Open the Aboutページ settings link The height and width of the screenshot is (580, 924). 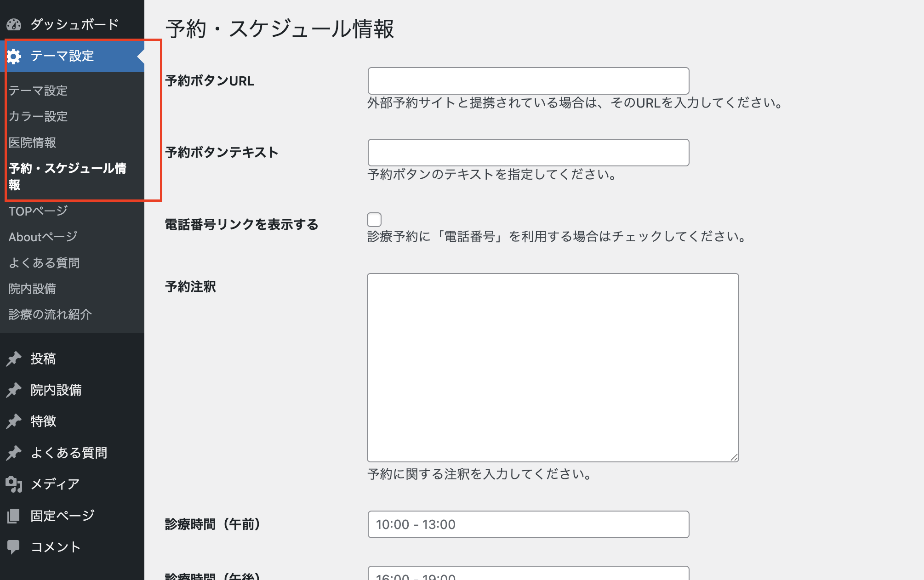(43, 237)
